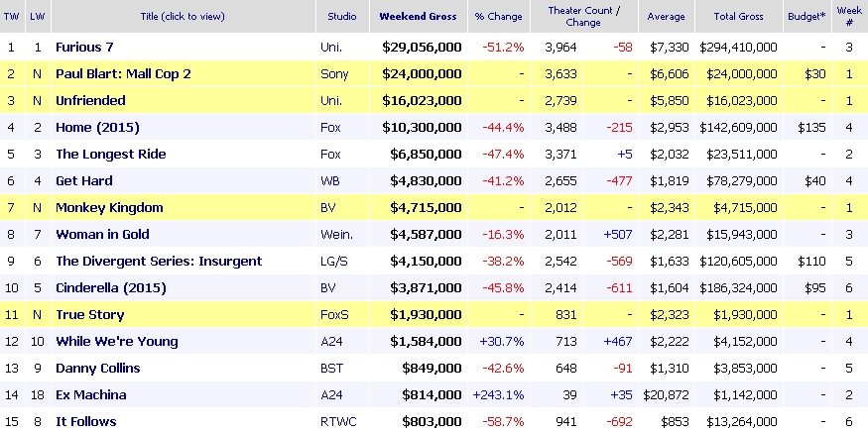The height and width of the screenshot is (434, 868).
Task: Open Home (2015) movie page
Action: click(x=97, y=127)
